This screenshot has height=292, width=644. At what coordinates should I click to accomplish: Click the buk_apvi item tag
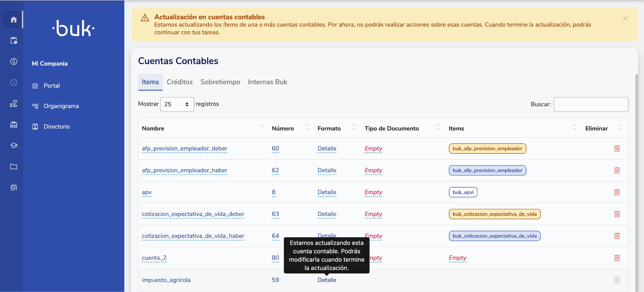(x=463, y=192)
